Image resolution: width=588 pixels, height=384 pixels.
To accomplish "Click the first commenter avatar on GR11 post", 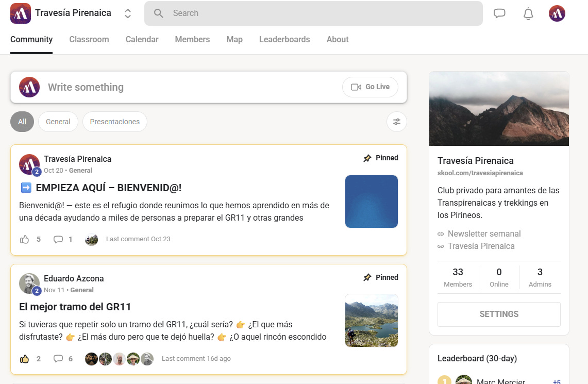I will tap(92, 359).
